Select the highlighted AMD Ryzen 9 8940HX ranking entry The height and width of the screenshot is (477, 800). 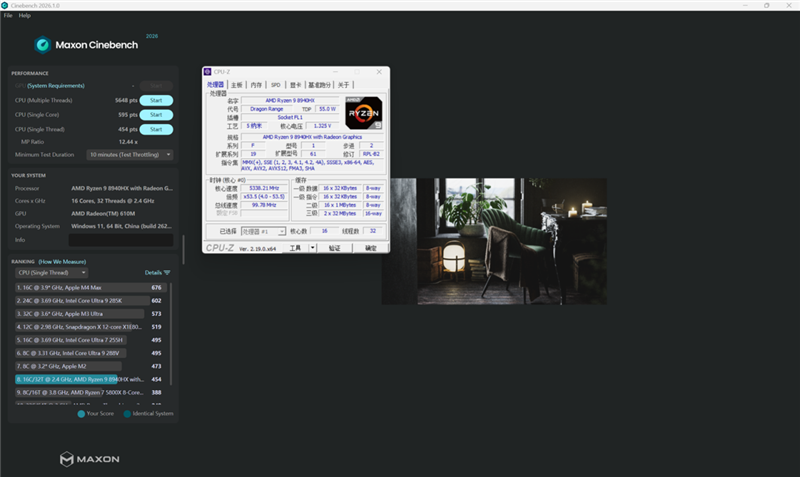89,380
